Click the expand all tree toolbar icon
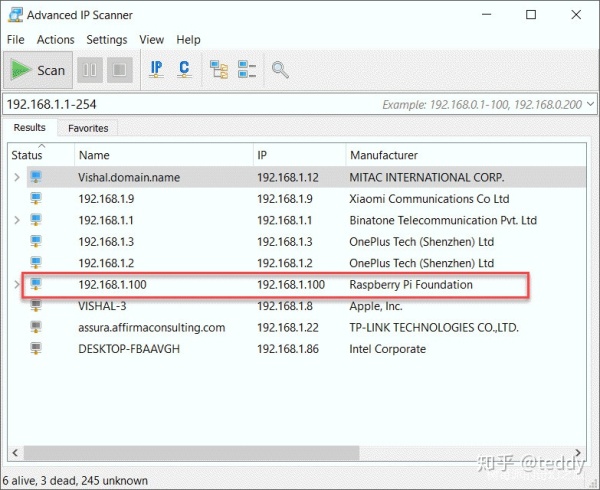600x490 pixels. 219,69
